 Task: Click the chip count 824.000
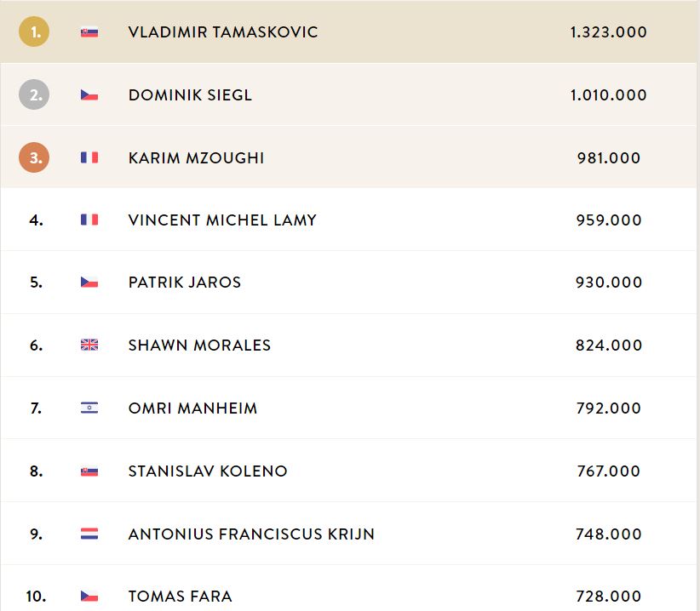[609, 345]
